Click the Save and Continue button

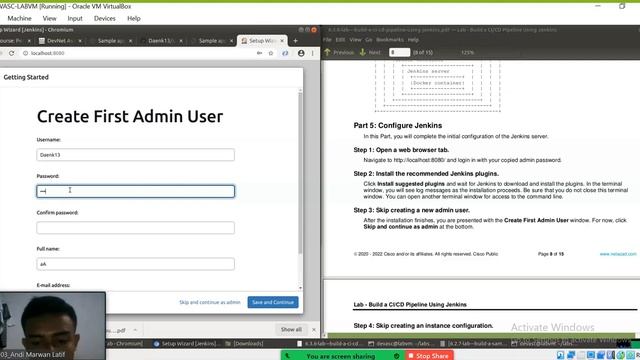tap(273, 302)
